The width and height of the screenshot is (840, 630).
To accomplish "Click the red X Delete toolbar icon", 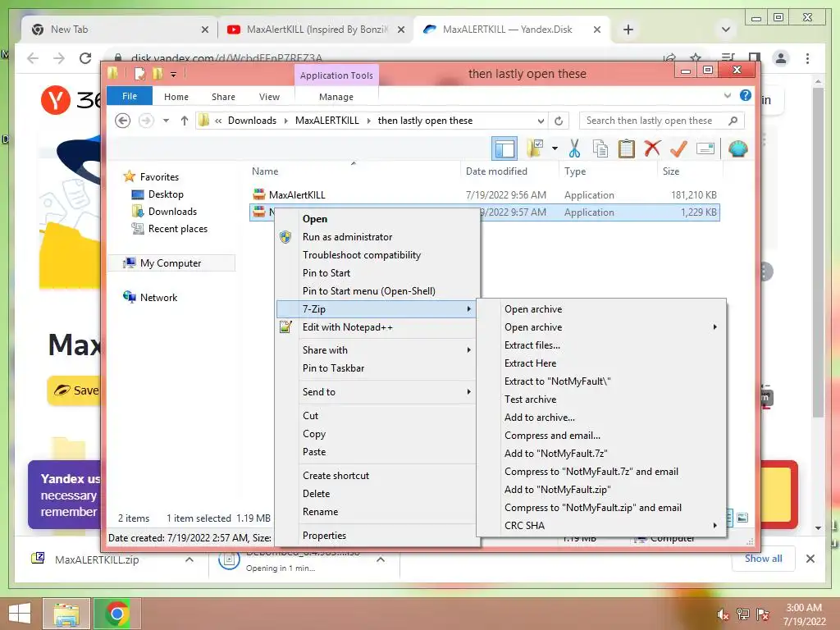I will (652, 148).
